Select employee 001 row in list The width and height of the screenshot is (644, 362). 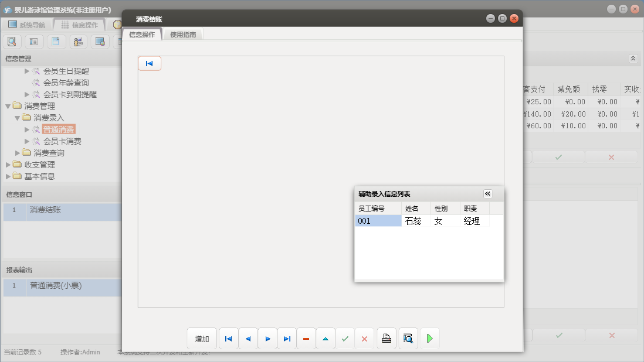tap(378, 221)
